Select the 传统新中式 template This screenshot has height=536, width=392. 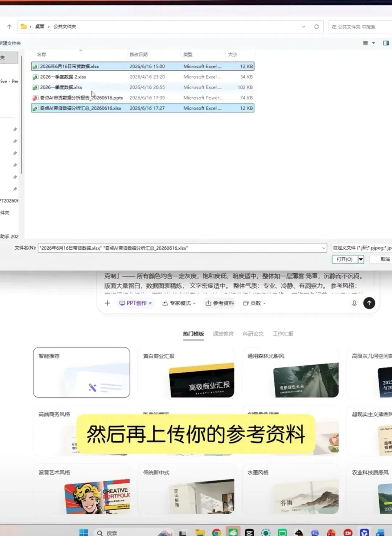pos(186,489)
